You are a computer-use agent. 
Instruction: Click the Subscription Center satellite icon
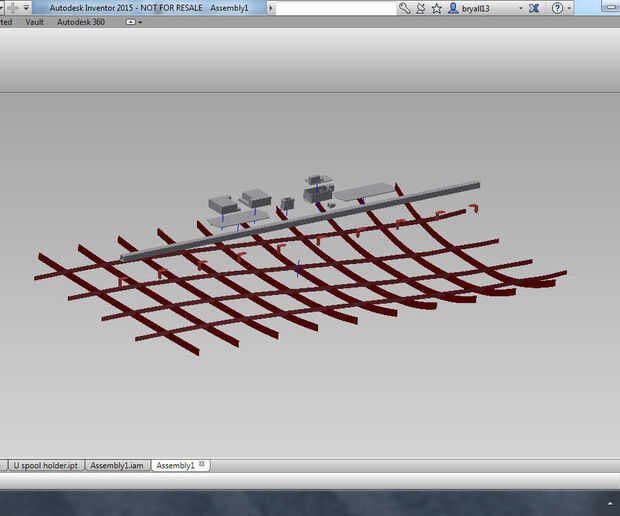(421, 8)
